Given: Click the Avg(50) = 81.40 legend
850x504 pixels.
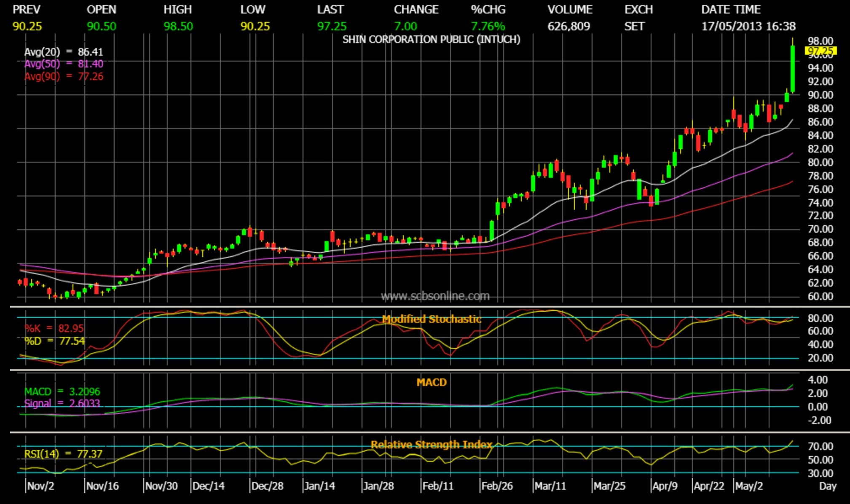Looking at the screenshot, I should pyautogui.click(x=64, y=64).
